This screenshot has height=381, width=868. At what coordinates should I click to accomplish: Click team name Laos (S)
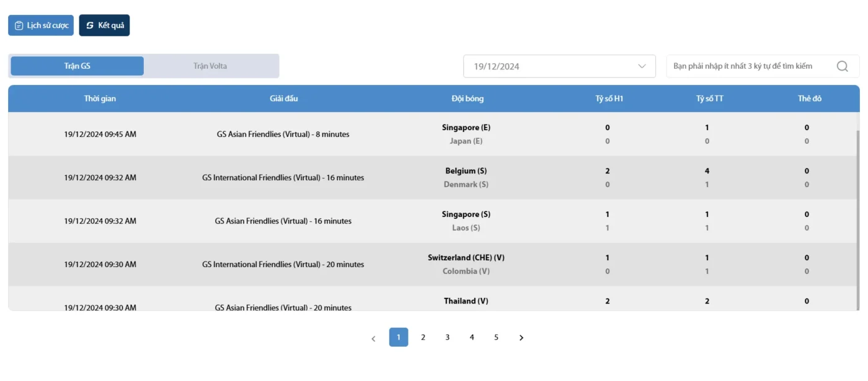(466, 228)
